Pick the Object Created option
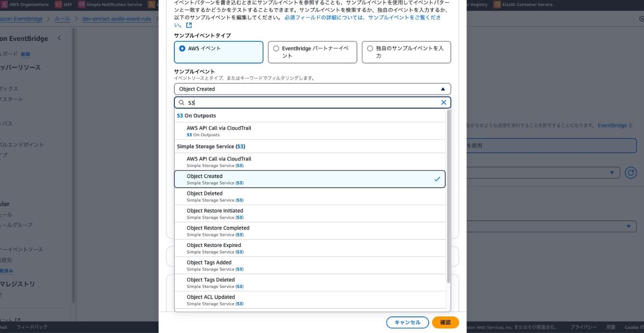 [x=310, y=179]
